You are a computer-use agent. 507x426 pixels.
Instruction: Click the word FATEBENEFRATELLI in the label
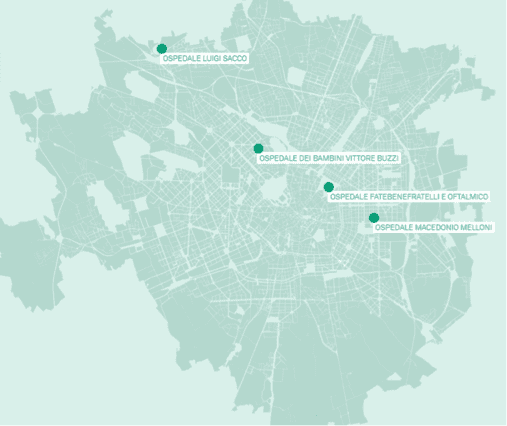404,197
